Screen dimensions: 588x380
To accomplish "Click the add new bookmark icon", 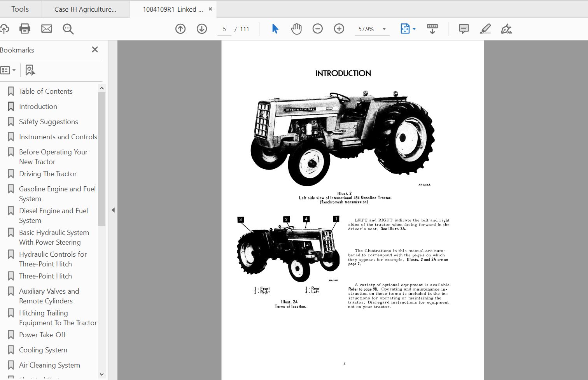I will click(30, 70).
